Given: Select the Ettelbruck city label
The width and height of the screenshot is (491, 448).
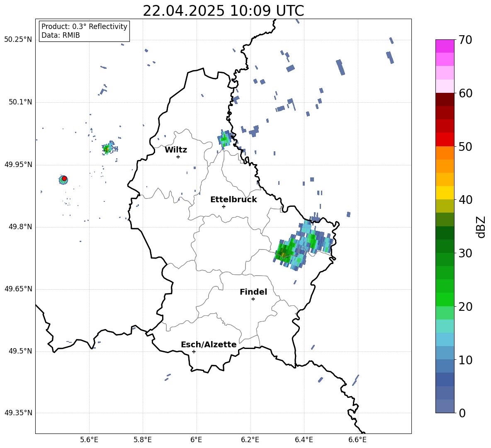Looking at the screenshot, I should (233, 200).
